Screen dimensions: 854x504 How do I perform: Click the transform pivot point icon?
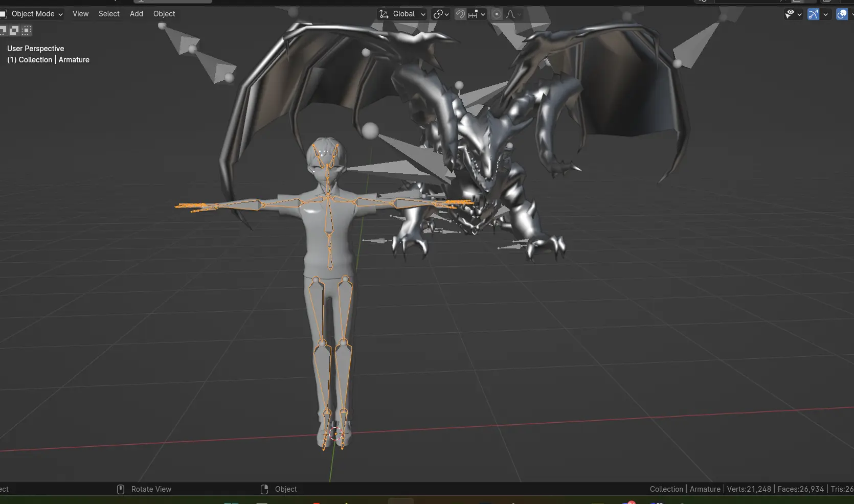click(438, 14)
